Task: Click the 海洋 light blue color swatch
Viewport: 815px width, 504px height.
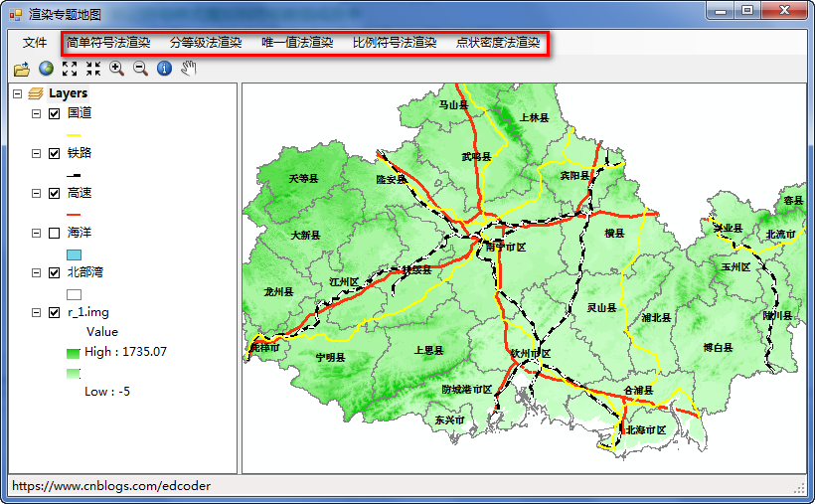Action: pos(74,254)
